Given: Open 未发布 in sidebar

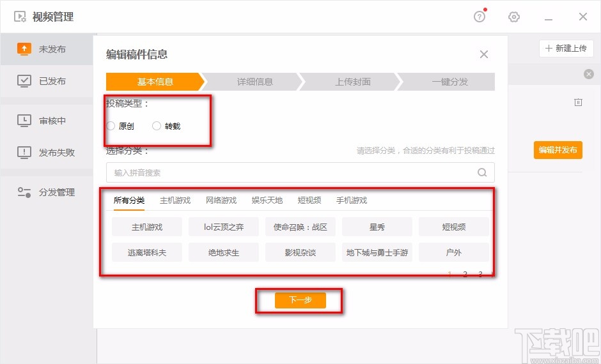Looking at the screenshot, I should click(x=47, y=49).
